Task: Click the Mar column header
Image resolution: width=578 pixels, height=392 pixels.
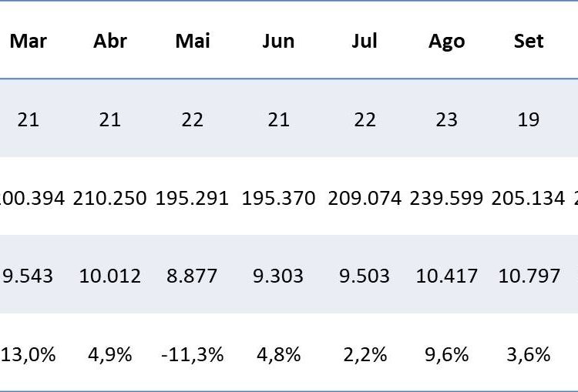Action: coord(29,41)
